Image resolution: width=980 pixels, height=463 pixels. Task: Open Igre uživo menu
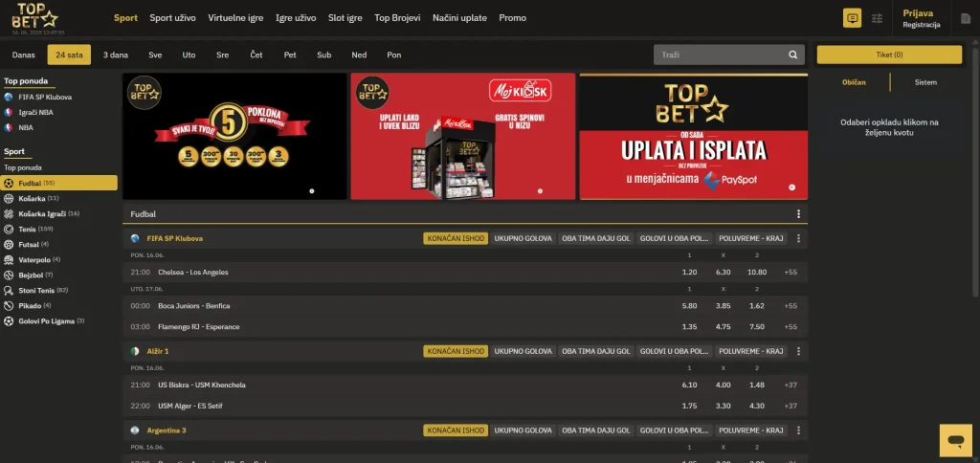pyautogui.click(x=296, y=18)
